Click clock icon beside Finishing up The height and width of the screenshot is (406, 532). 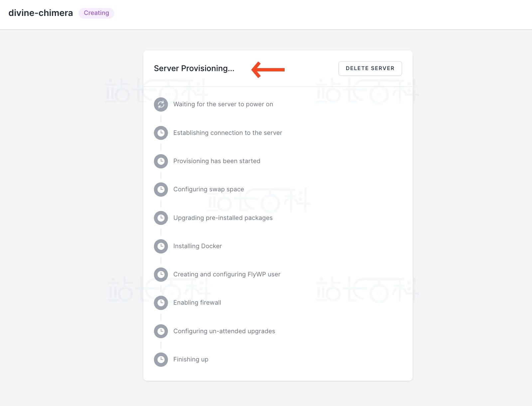(161, 359)
